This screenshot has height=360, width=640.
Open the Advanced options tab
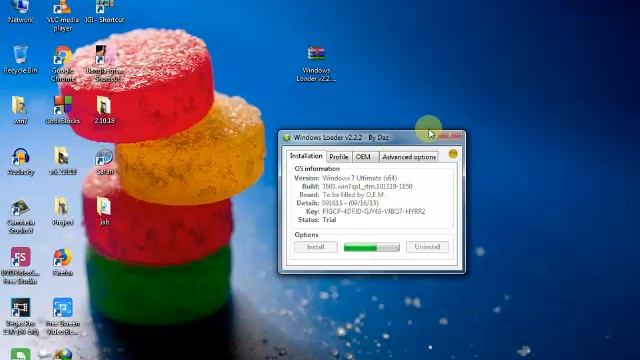pos(409,157)
